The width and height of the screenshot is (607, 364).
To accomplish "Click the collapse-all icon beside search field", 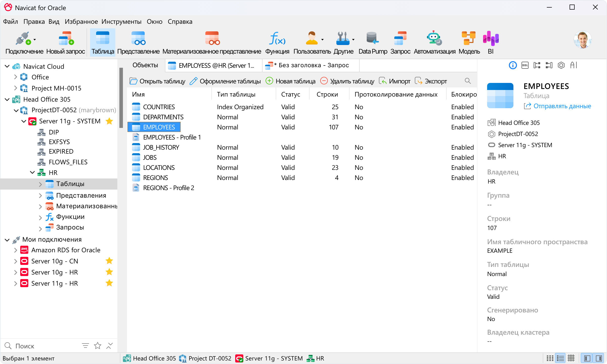I will click(x=110, y=346).
